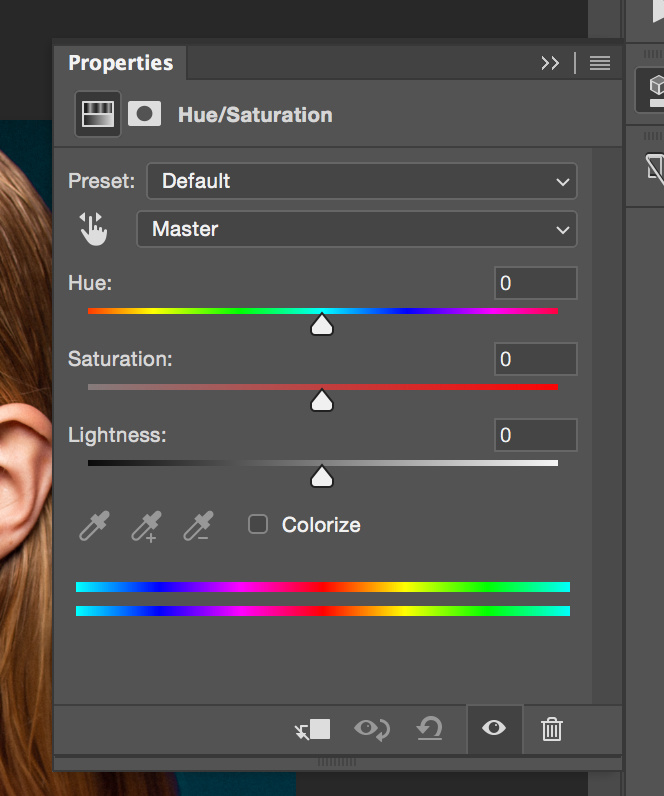Pick the eyedropper sample tool
Image resolution: width=664 pixels, height=796 pixels.
coord(94,525)
